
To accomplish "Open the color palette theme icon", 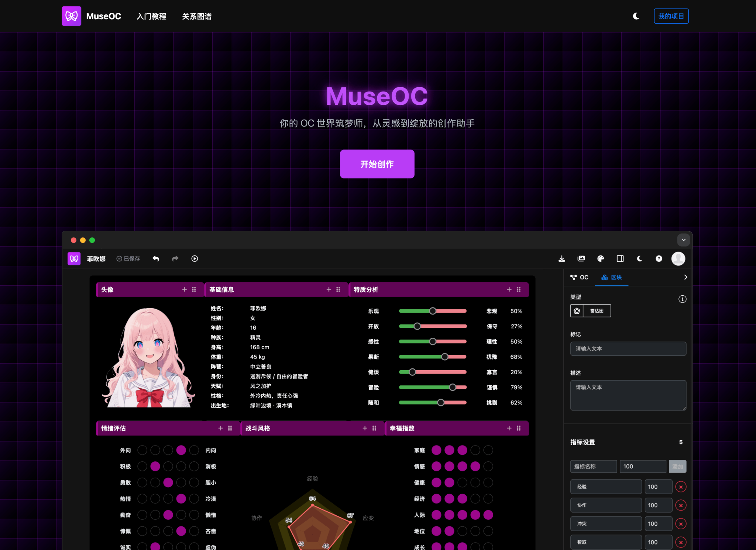I will 601,258.
